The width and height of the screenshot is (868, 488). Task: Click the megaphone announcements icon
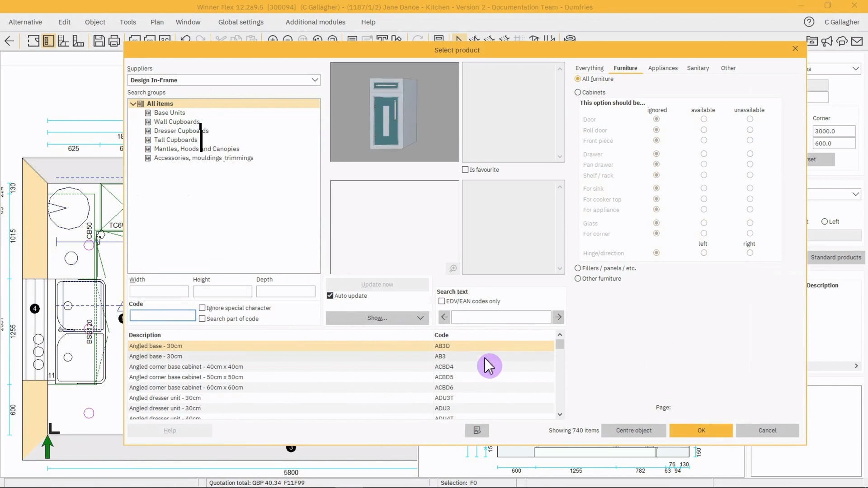827,41
